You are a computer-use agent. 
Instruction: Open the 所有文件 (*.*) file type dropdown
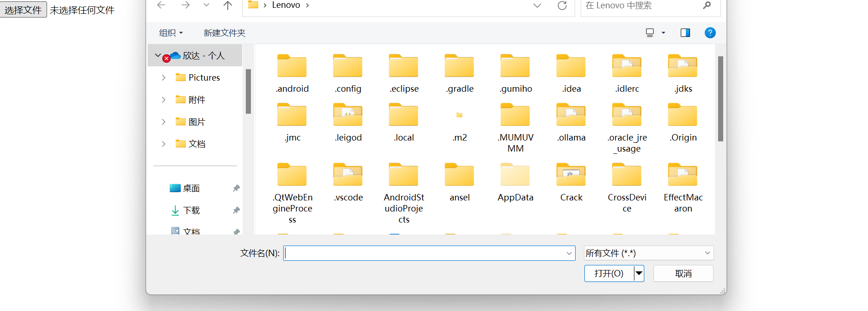pyautogui.click(x=648, y=253)
